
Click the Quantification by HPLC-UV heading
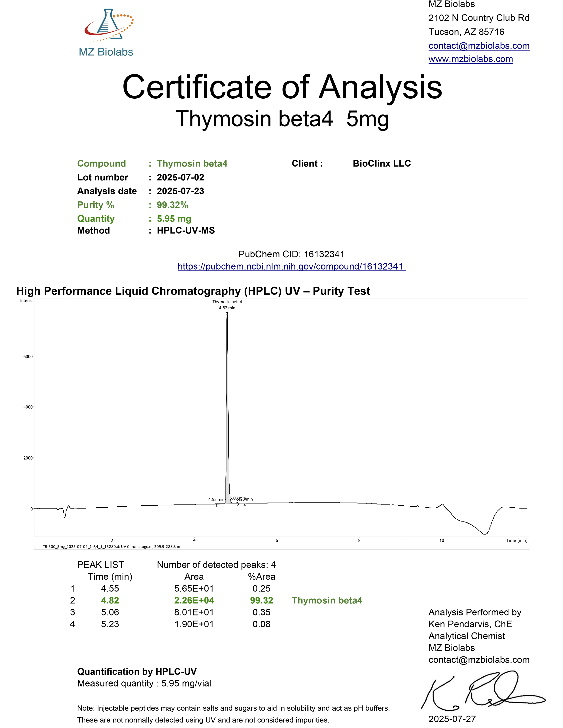point(137,671)
